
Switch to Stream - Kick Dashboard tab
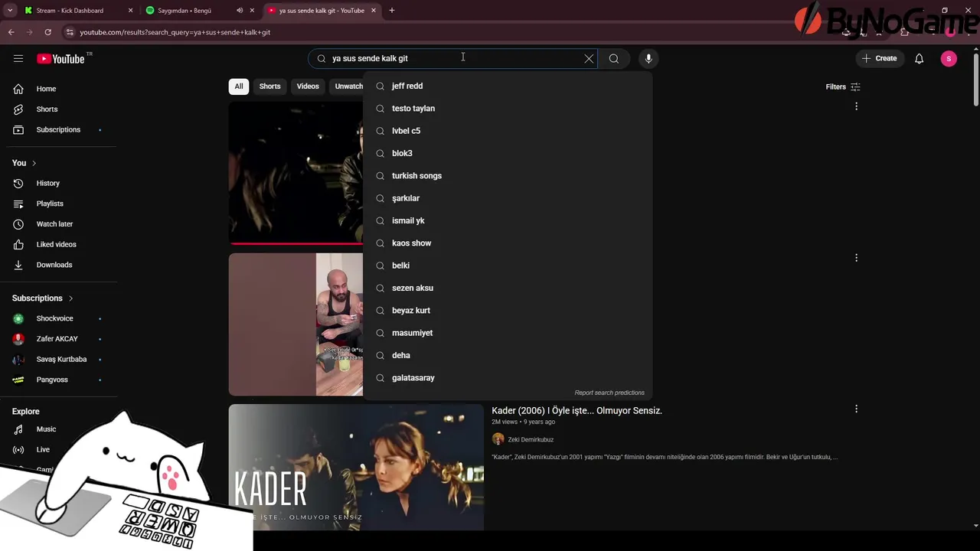tap(70, 11)
